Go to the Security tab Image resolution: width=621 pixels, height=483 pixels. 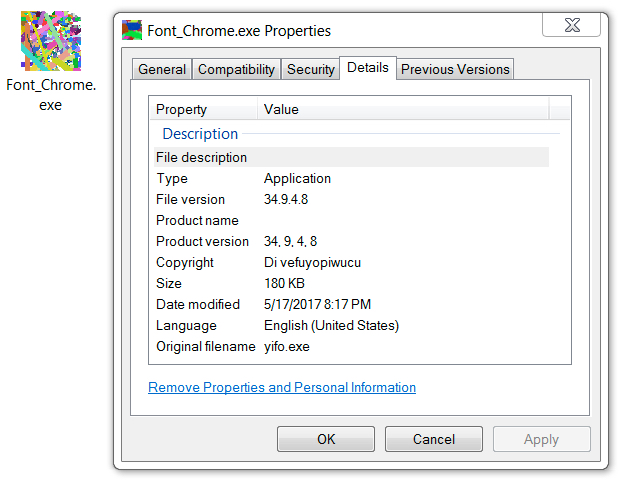tap(310, 69)
